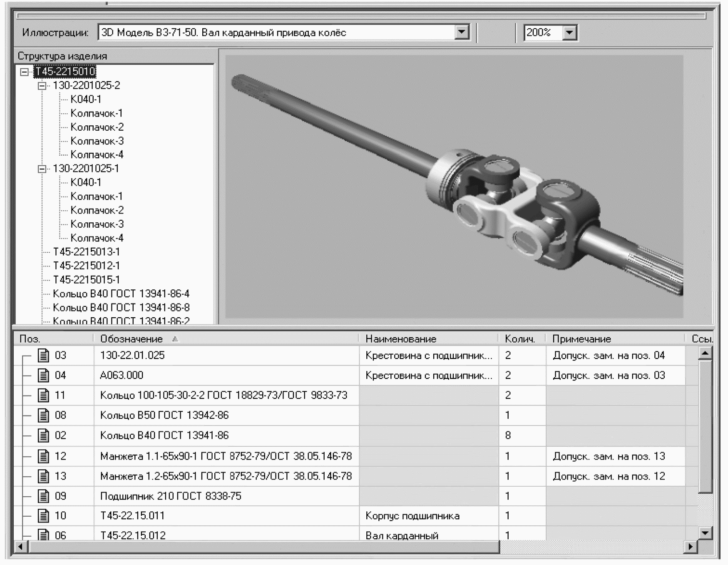Collapse the 130-2201025-1 tree branch

[42, 169]
